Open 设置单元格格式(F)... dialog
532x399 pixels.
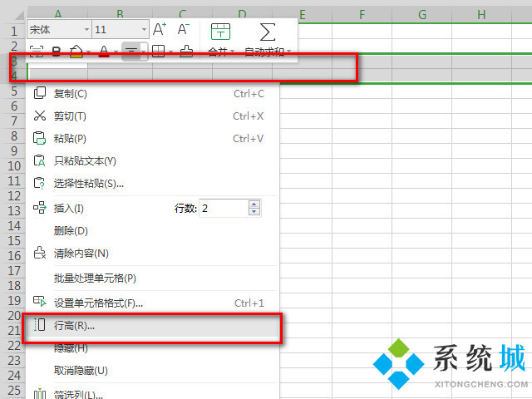[152, 303]
